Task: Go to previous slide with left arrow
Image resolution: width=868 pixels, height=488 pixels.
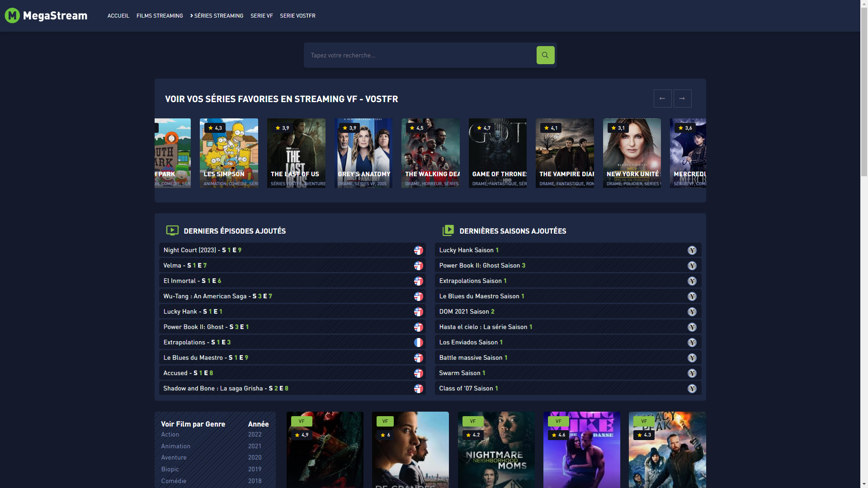Action: coord(662,99)
